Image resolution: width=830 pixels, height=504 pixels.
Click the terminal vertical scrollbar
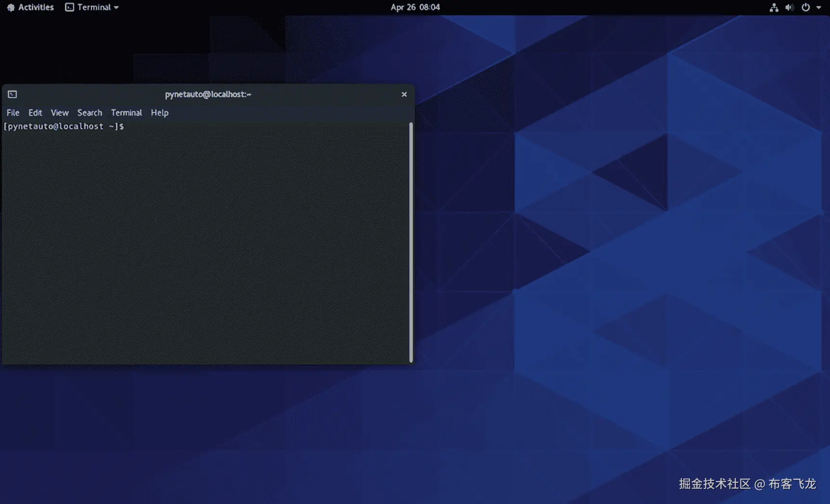tap(411, 242)
